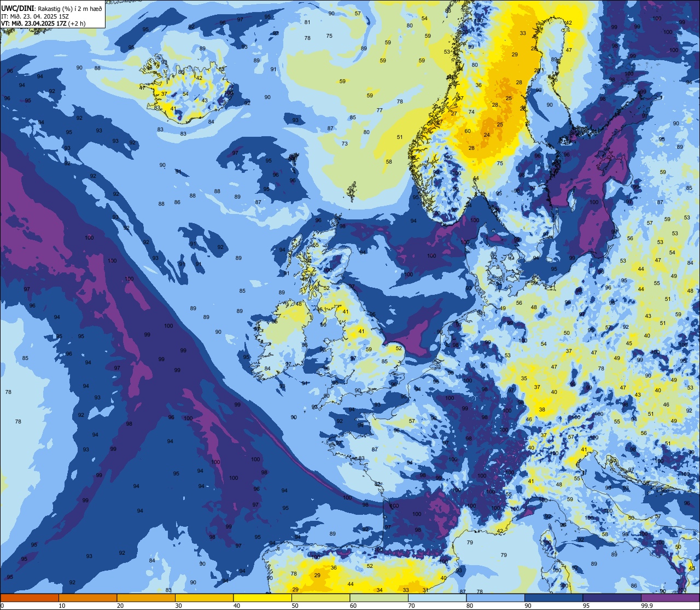Click the '24' humidity value over Sweden
This screenshot has width=700, height=610.
point(487,135)
